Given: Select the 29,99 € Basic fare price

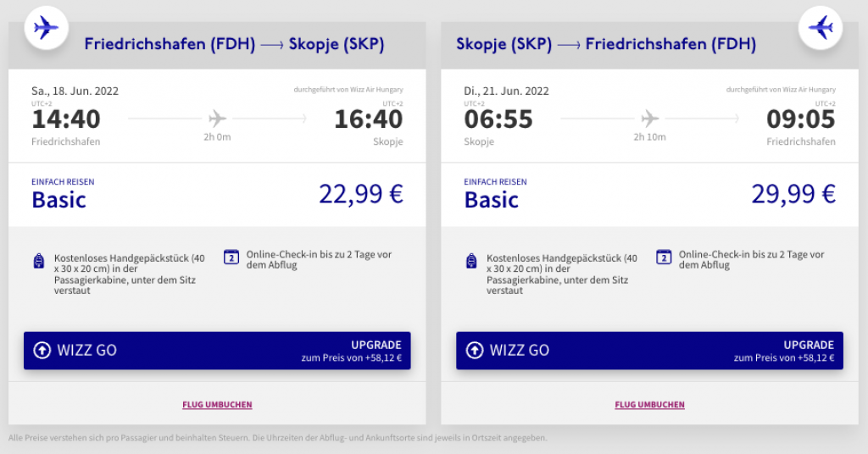Looking at the screenshot, I should tap(793, 195).
